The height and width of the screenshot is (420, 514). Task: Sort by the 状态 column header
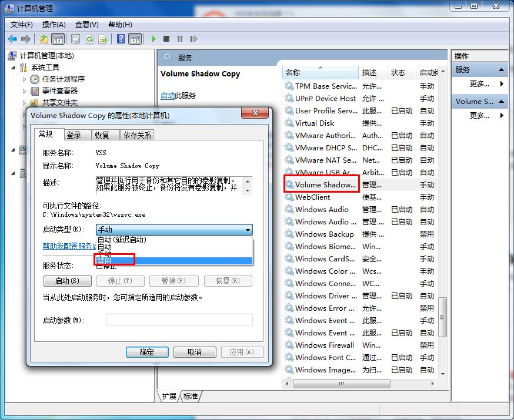[x=402, y=72]
